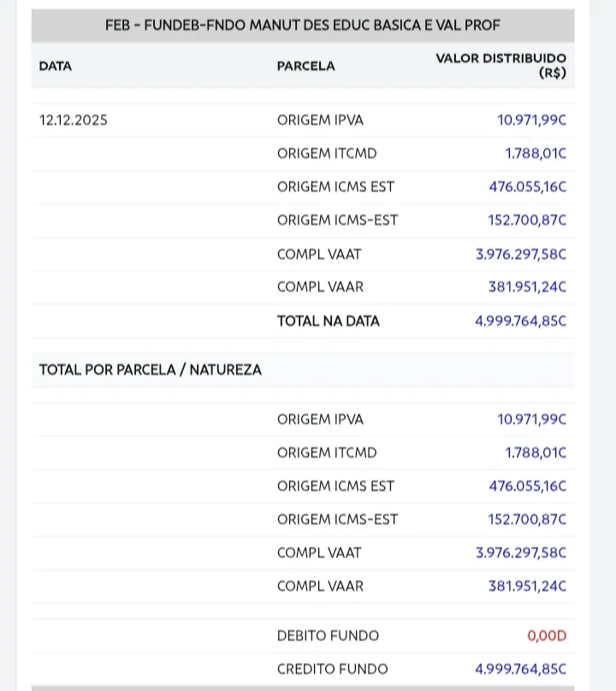Click the red 0,00D debit value
Screen dimensions: 616x691
(x=547, y=636)
